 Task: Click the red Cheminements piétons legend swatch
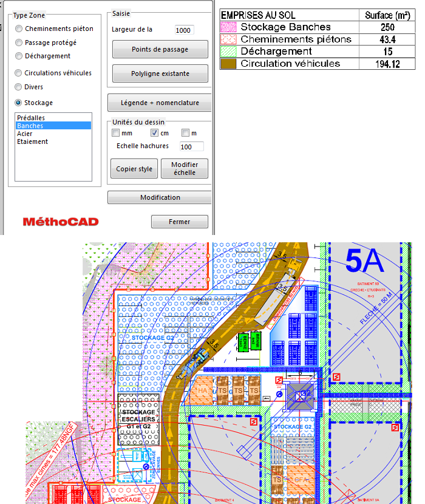tap(228, 39)
